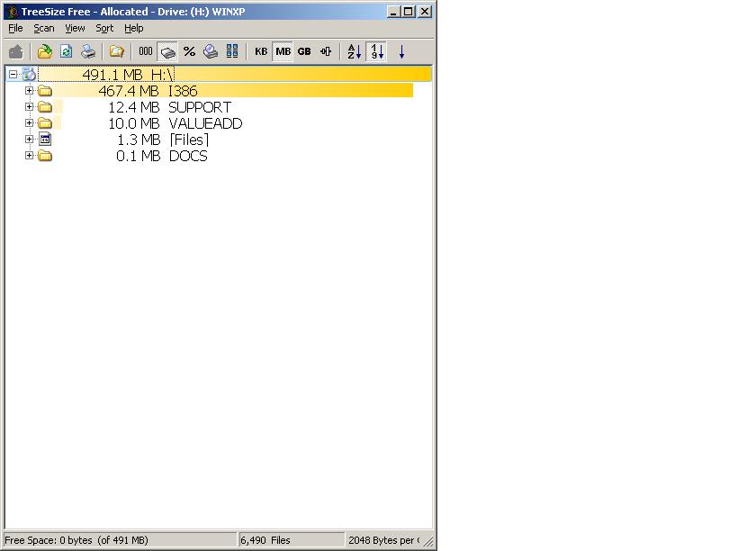756x551 pixels.
Task: Click the TreeSize title bar app icon
Action: (12, 12)
